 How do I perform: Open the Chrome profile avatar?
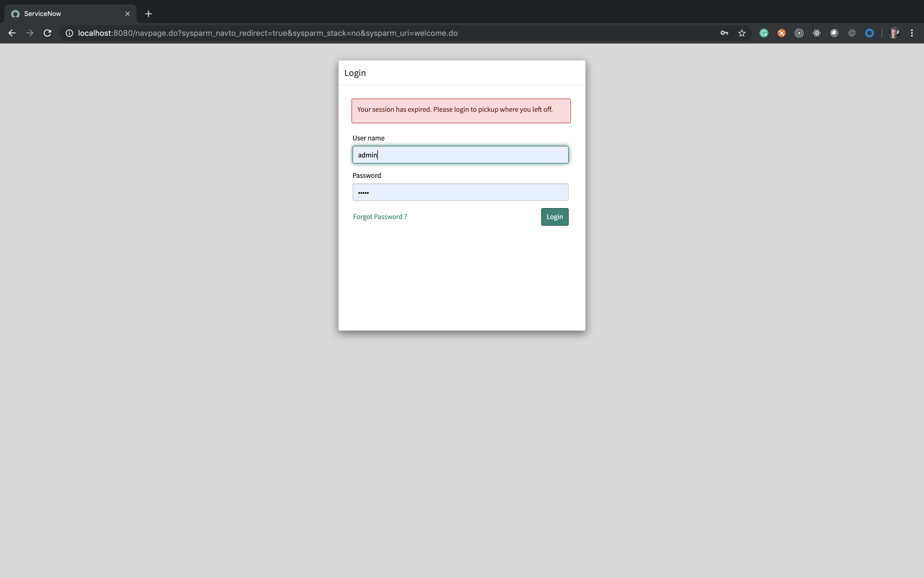(894, 33)
